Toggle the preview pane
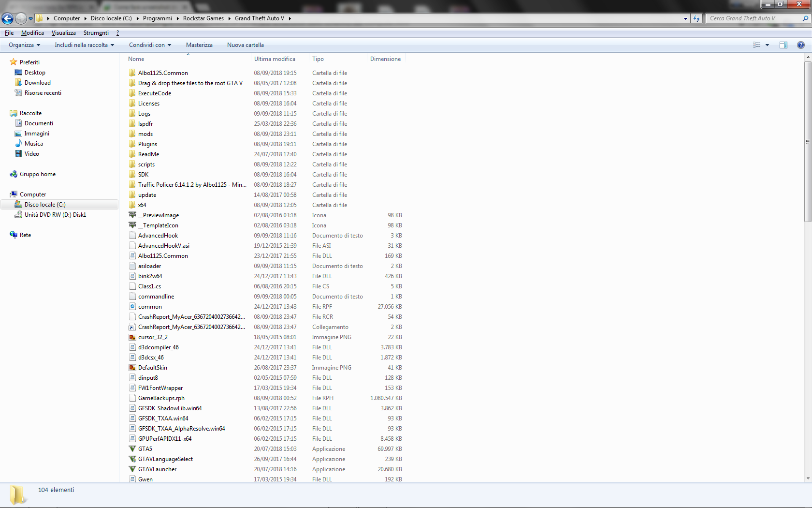This screenshot has height=508, width=812. point(783,45)
